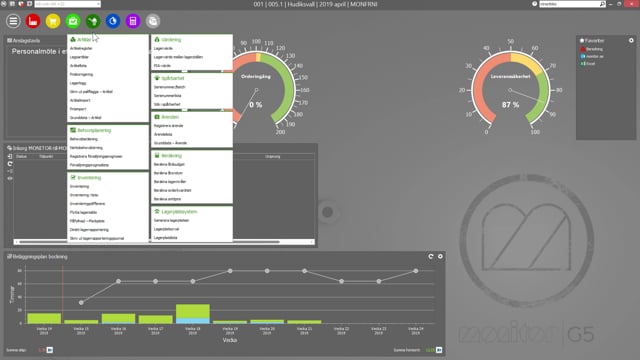Expand the combo box in title bar
This screenshot has height=360, width=640.
point(98,4)
